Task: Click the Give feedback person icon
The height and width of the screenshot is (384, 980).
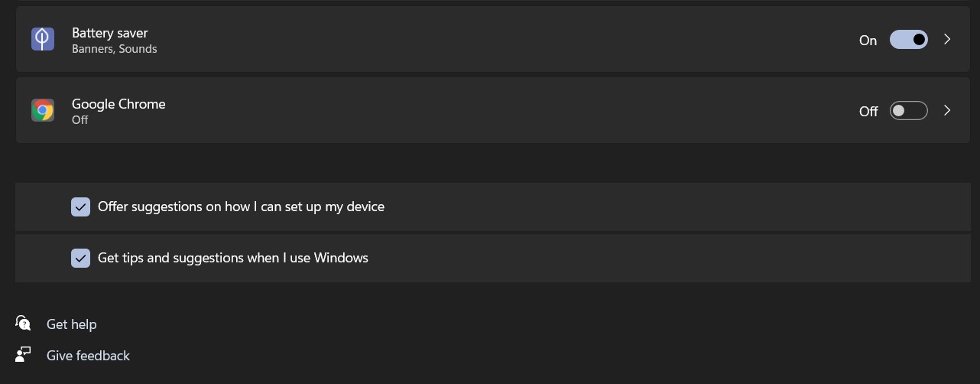Action: point(23,355)
